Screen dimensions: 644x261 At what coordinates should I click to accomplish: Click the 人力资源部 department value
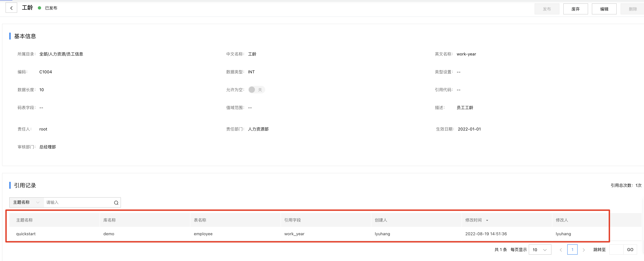coord(258,129)
